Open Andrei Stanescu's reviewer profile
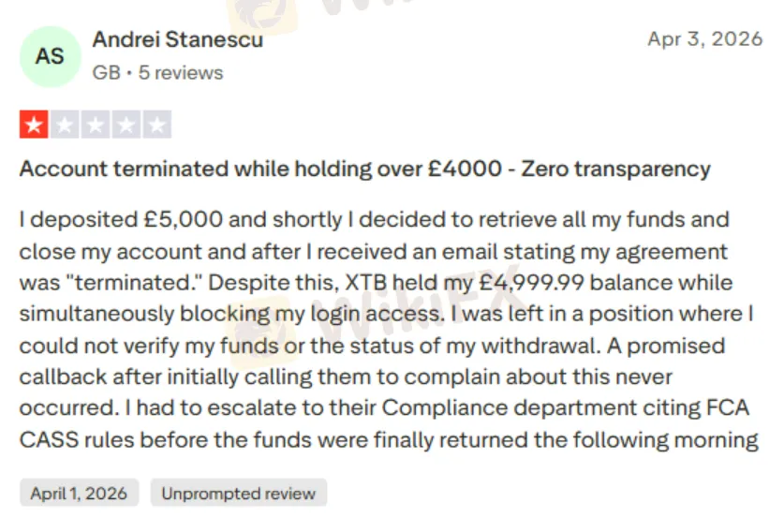The image size is (784, 532). tap(177, 40)
